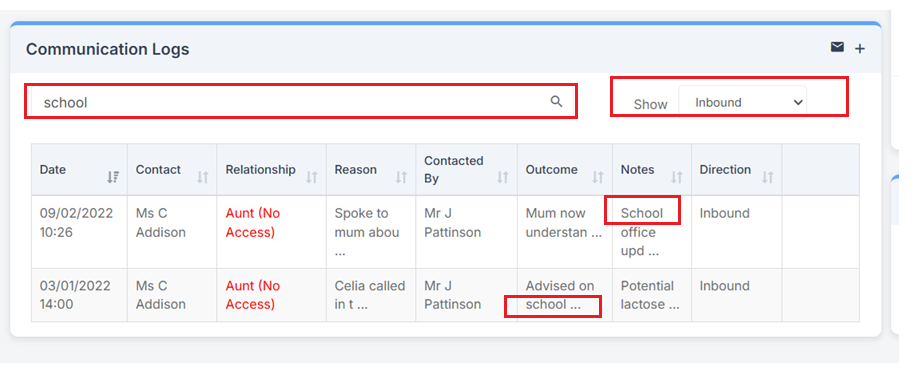Image resolution: width=917 pixels, height=377 pixels.
Task: Select the 09/02/2022 10:26 log row
Action: (x=445, y=232)
